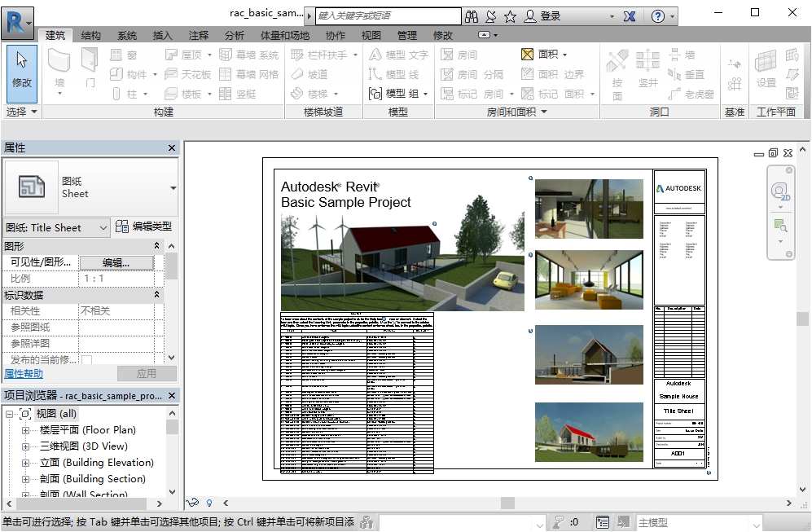Click the 主模型 design option dropdown

pyautogui.click(x=699, y=523)
